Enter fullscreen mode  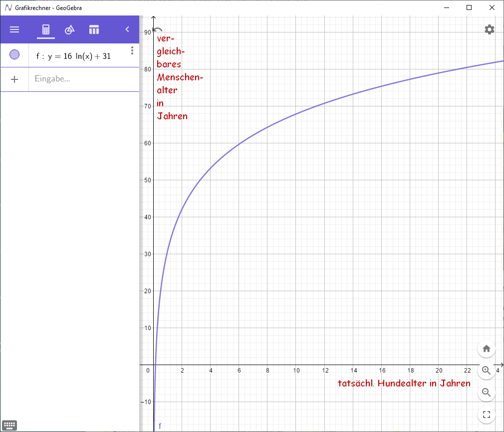[487, 415]
